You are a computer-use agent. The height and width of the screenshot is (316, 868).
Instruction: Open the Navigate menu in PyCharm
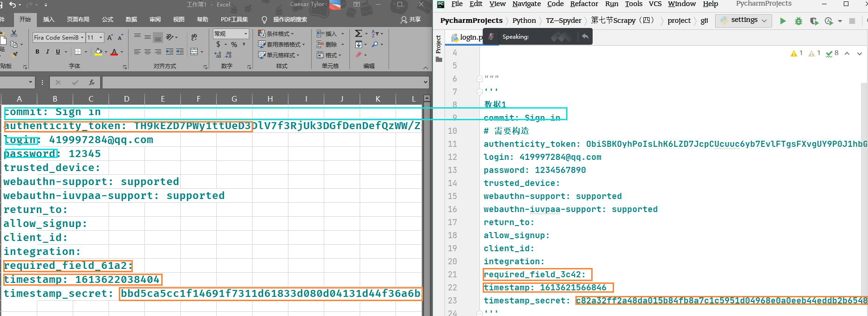pos(526,4)
